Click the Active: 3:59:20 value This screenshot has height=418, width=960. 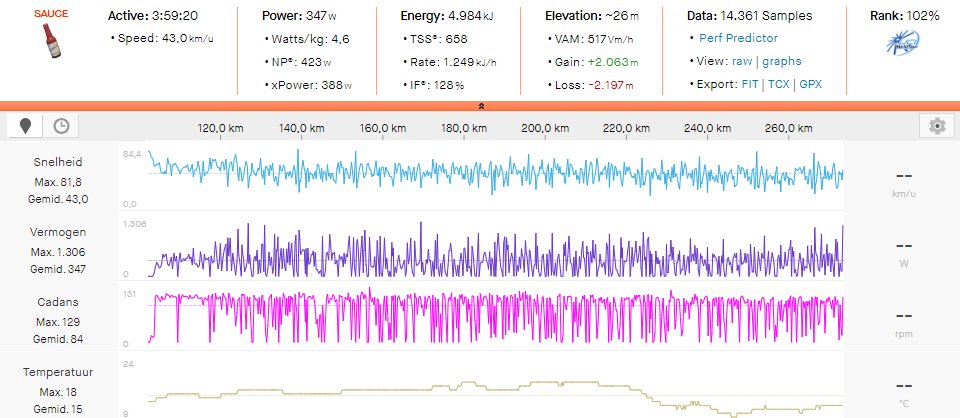click(x=152, y=16)
